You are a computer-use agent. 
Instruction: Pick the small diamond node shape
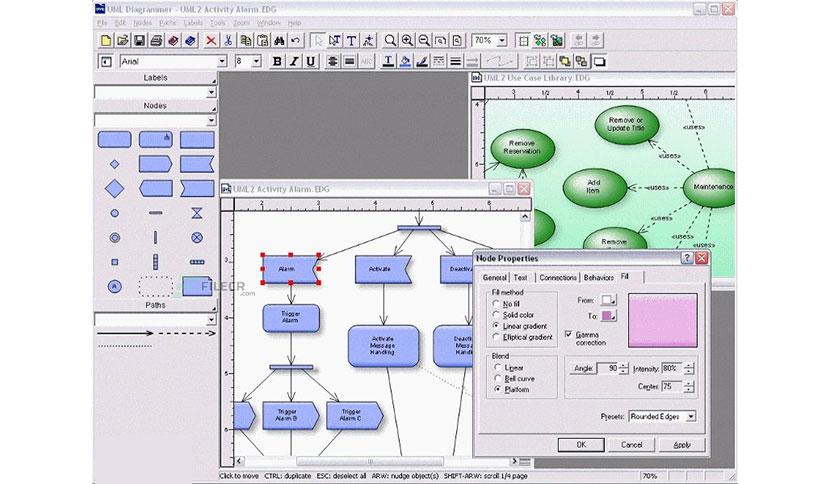(x=114, y=164)
